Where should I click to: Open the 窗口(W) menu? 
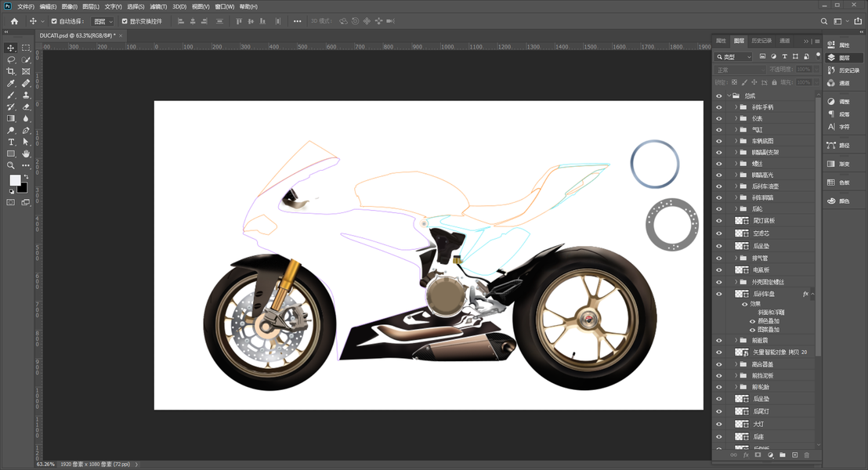[225, 6]
